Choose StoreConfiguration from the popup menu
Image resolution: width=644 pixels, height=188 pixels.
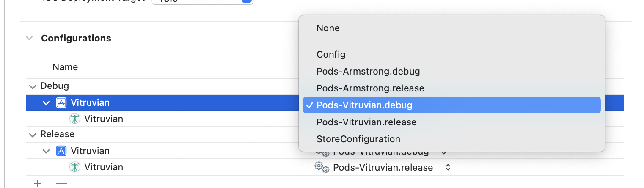click(358, 139)
